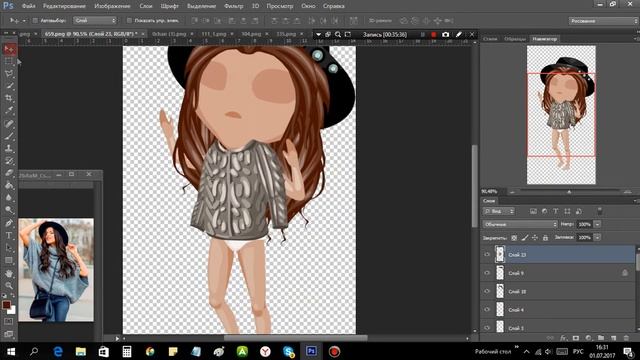Click the Navigator zoom percentage field
This screenshot has width=640, height=360.
click(489, 191)
